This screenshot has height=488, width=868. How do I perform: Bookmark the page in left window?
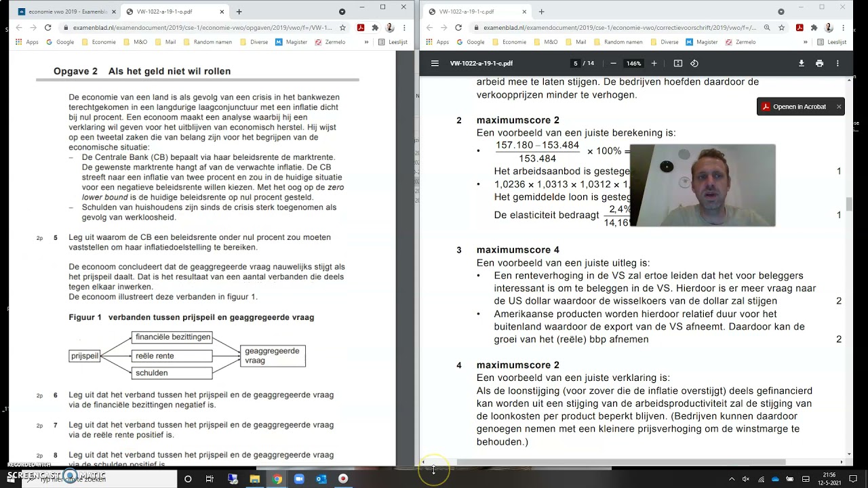[342, 28]
